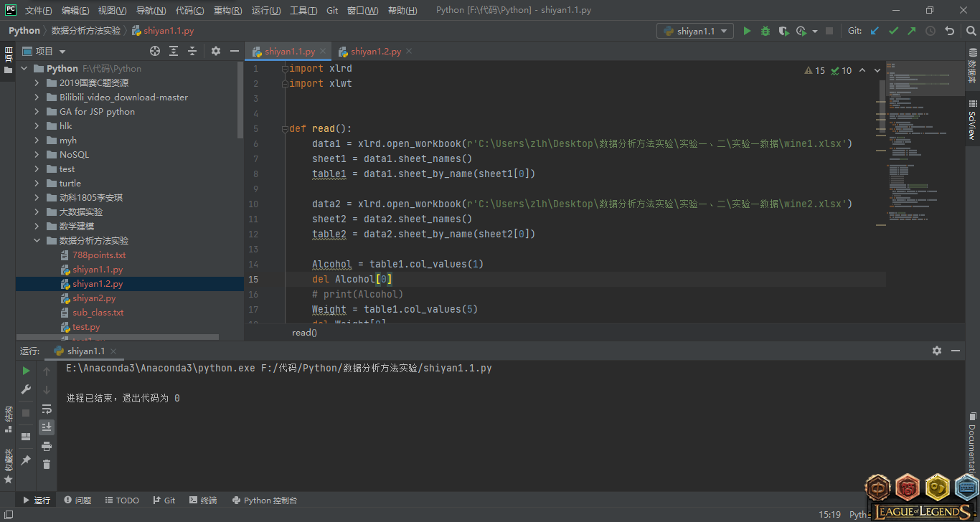Viewport: 980px width, 522px height.
Task: Locate current file with the project crosshair icon
Action: coord(155,51)
